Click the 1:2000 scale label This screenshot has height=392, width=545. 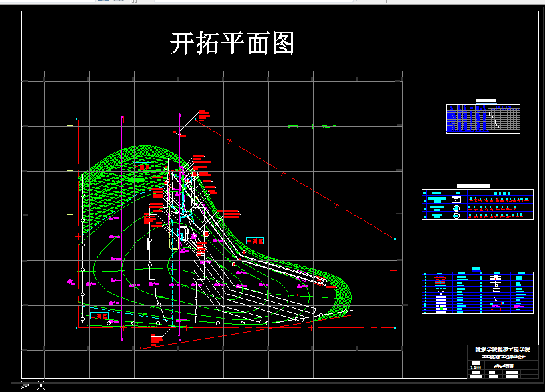[475, 367]
